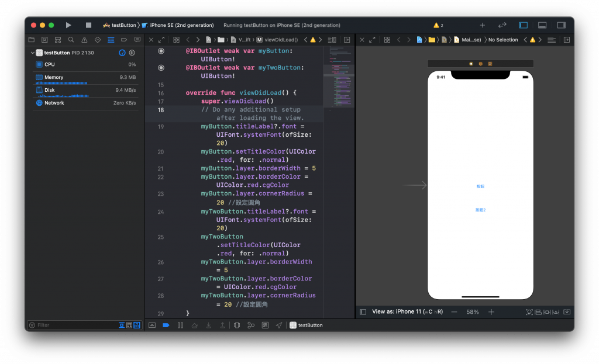Switch to the Project navigator folder tab

coord(32,40)
